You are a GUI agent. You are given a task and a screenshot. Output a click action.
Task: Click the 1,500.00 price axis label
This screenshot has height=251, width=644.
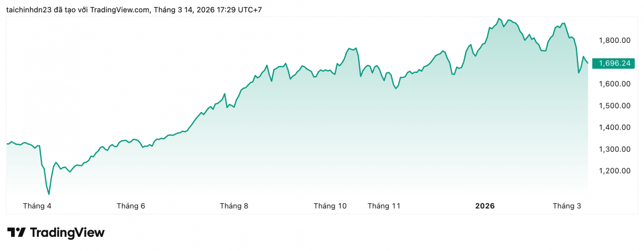click(615, 106)
